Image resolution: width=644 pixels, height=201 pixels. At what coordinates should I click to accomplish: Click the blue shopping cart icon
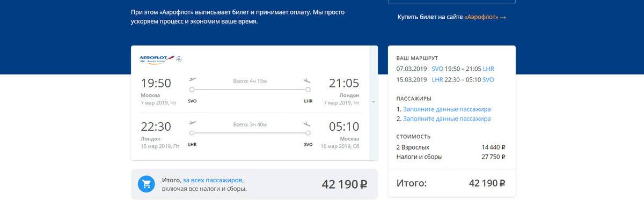tap(147, 184)
